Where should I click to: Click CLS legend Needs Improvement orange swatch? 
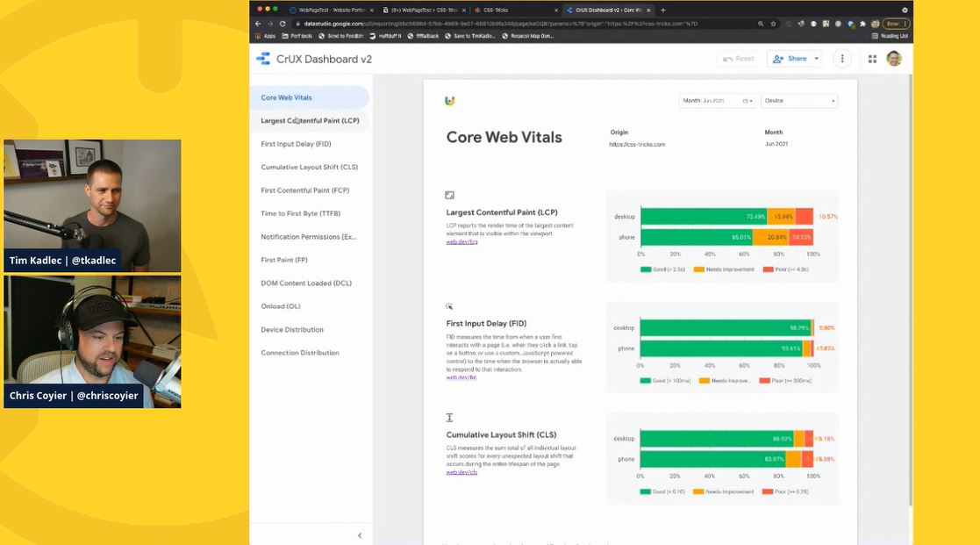[x=698, y=491]
